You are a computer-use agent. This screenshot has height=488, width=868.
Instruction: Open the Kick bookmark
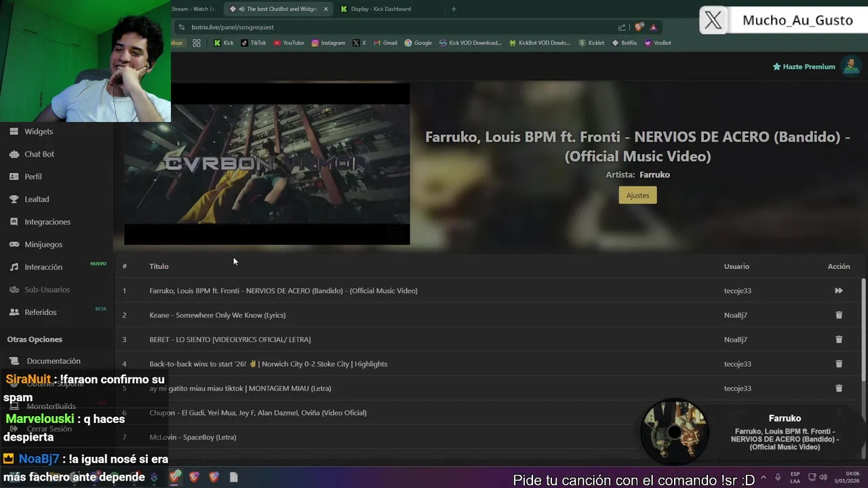pyautogui.click(x=223, y=43)
